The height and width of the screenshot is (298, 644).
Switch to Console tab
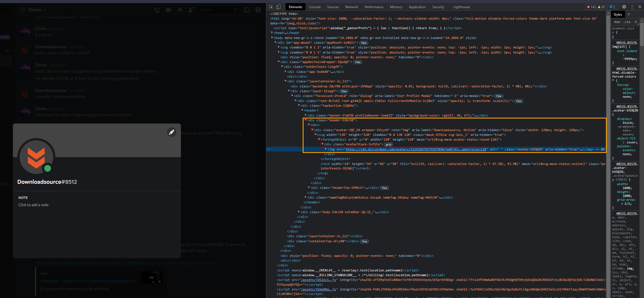click(x=314, y=7)
